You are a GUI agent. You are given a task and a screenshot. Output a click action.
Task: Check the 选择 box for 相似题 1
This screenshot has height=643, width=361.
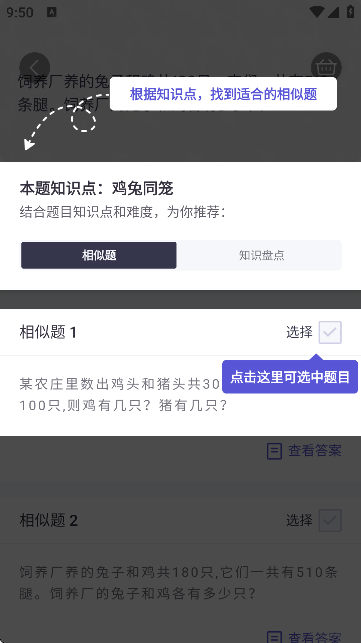330,332
